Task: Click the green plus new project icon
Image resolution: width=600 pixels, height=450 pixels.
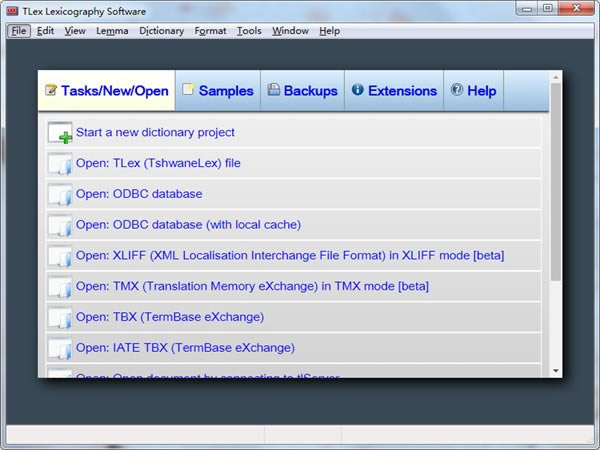Action: (60, 132)
